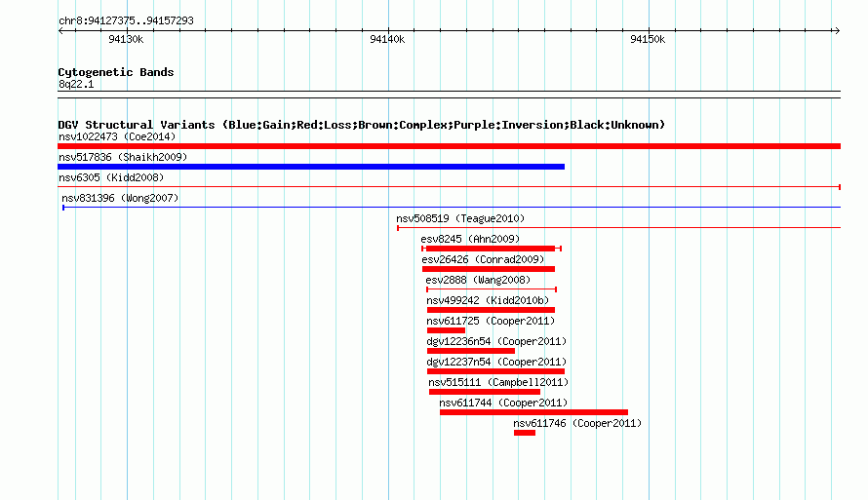Click the nsv611746 (Cooper2011) label
The height and width of the screenshot is (500, 868).
[x=577, y=423]
